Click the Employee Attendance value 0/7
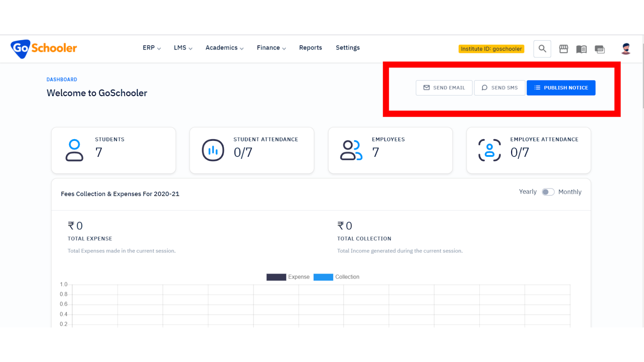644x362 pixels. point(520,152)
